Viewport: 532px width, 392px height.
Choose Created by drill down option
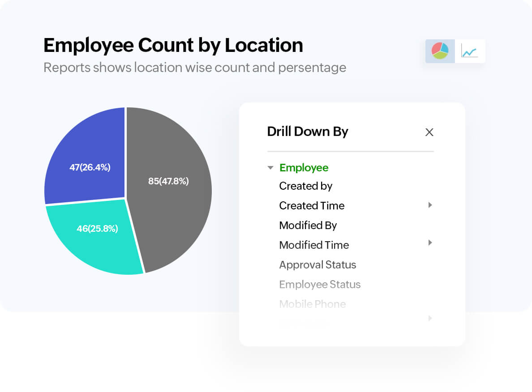pos(305,186)
